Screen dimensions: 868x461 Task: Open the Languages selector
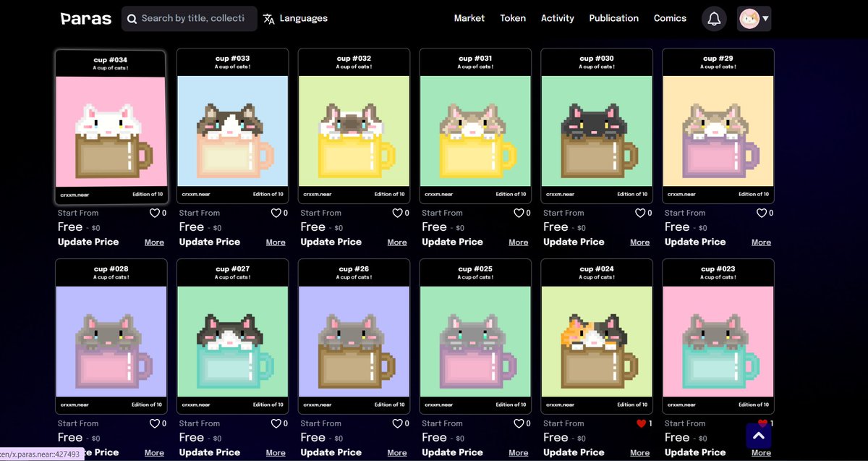[295, 19]
